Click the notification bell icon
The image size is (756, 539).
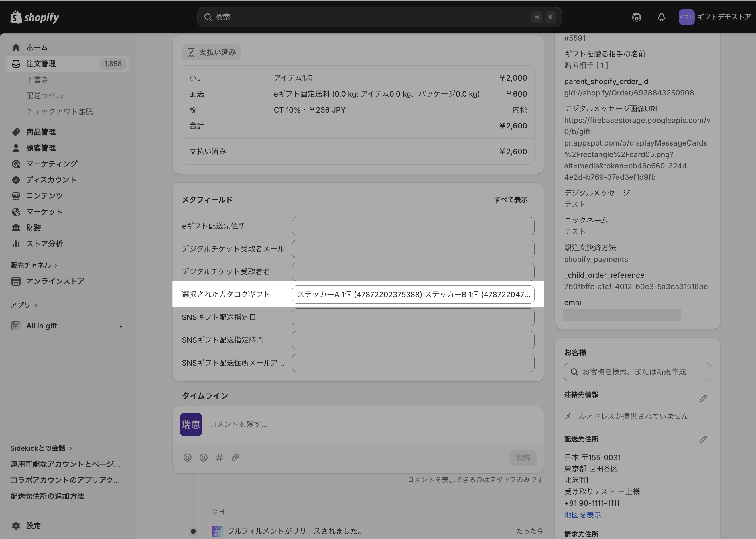pos(661,17)
